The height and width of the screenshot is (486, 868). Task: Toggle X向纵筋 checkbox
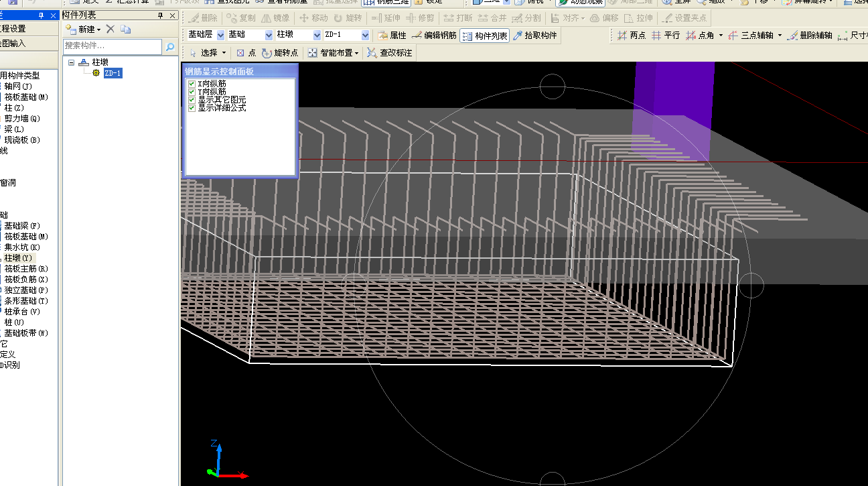[192, 84]
